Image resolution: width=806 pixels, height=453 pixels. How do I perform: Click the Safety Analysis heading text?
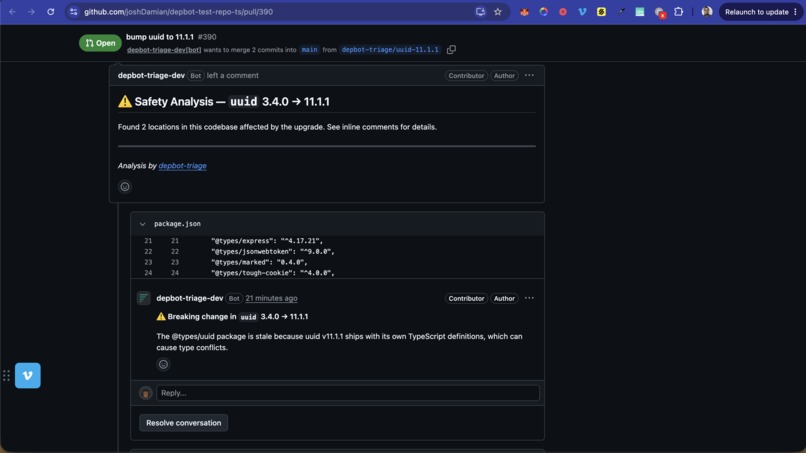[224, 102]
